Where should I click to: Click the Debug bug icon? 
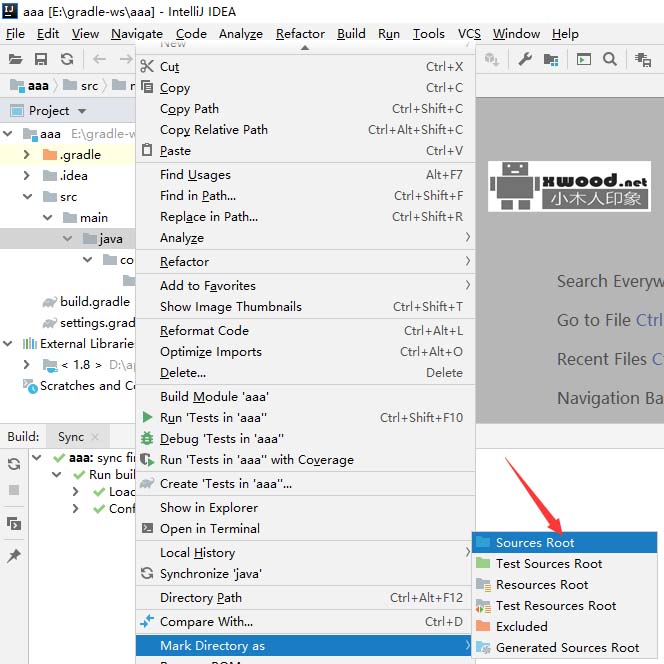tap(147, 438)
